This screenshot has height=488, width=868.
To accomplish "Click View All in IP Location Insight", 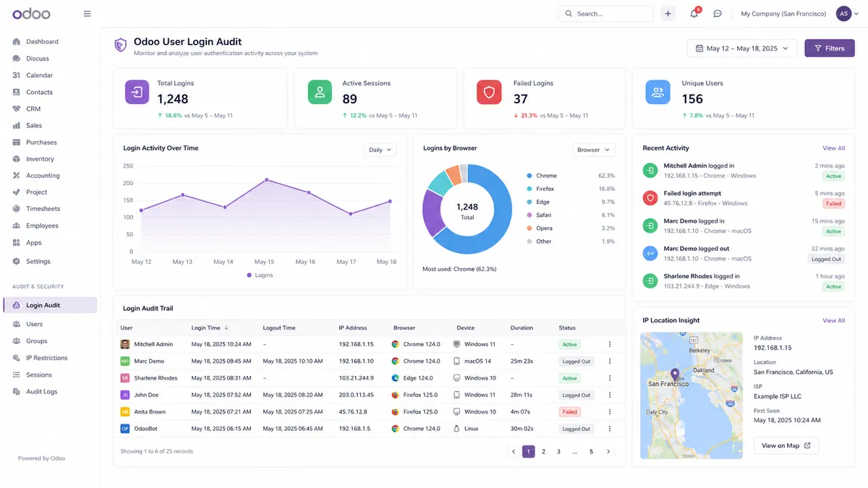I will point(833,320).
